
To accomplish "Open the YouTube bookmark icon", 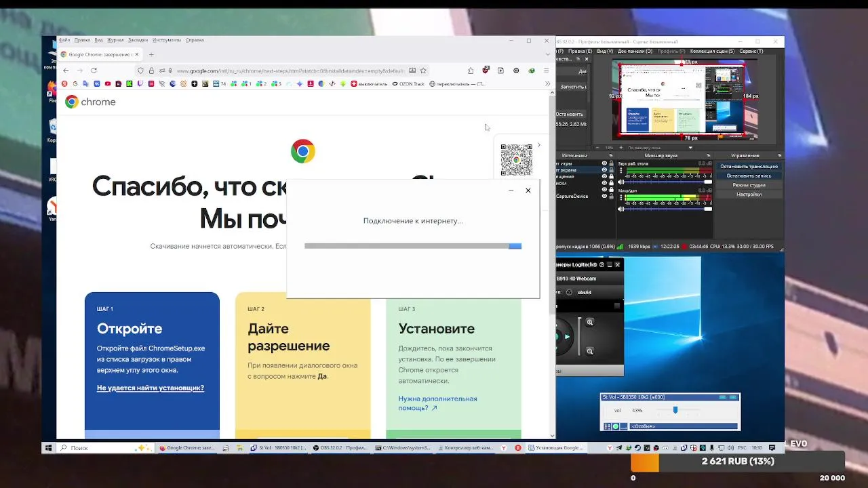I will coord(108,84).
